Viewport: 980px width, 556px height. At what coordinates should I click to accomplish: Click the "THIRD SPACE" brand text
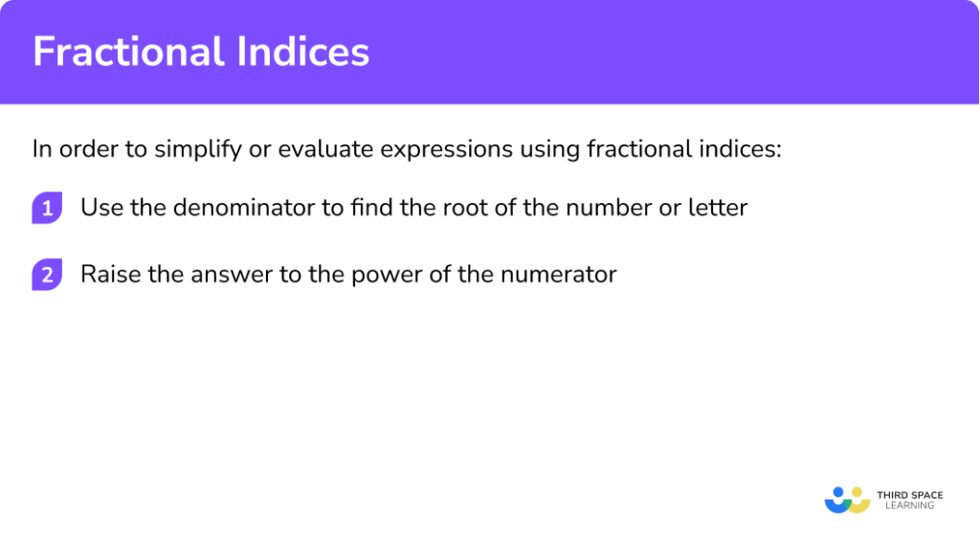(x=910, y=495)
